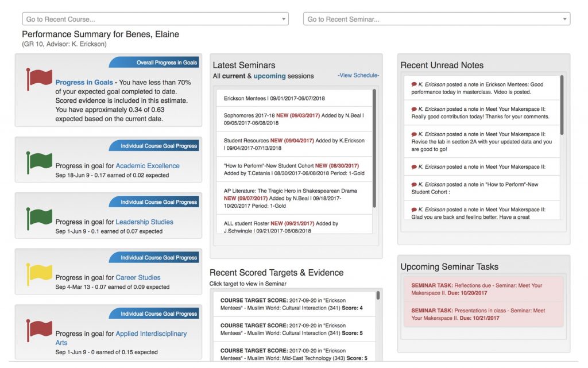Viewport: 588px width, 368px height.
Task: Select Individual Course Goal Progress tab above Leadership Studies
Action: pyautogui.click(x=154, y=202)
